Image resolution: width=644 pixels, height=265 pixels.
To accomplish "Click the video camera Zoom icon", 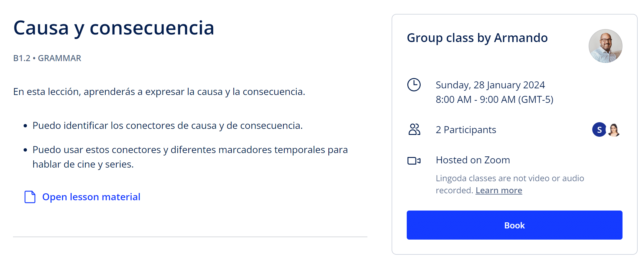I will click(x=414, y=160).
